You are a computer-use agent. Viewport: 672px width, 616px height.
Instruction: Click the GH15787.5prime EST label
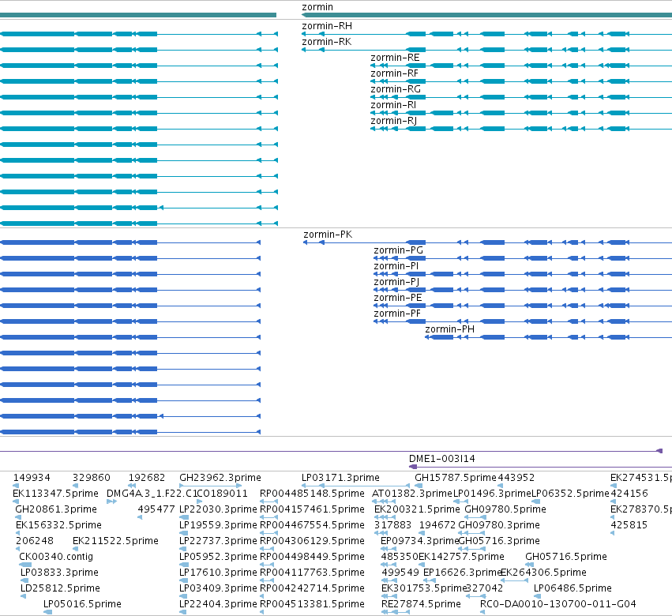(456, 478)
